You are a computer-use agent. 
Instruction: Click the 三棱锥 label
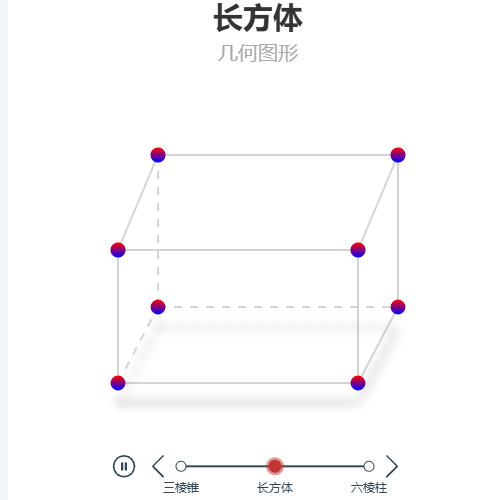coord(181,488)
